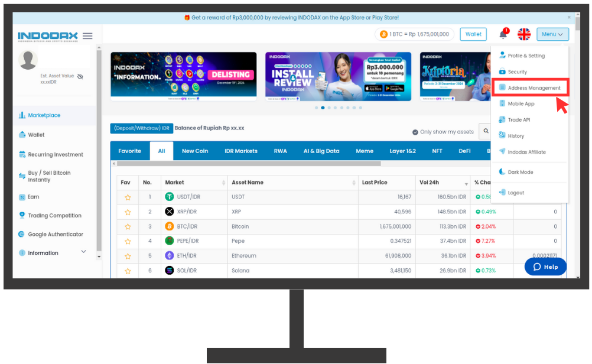The width and height of the screenshot is (592, 364).
Task: Click the Dark Mode moon icon
Action: pyautogui.click(x=502, y=172)
